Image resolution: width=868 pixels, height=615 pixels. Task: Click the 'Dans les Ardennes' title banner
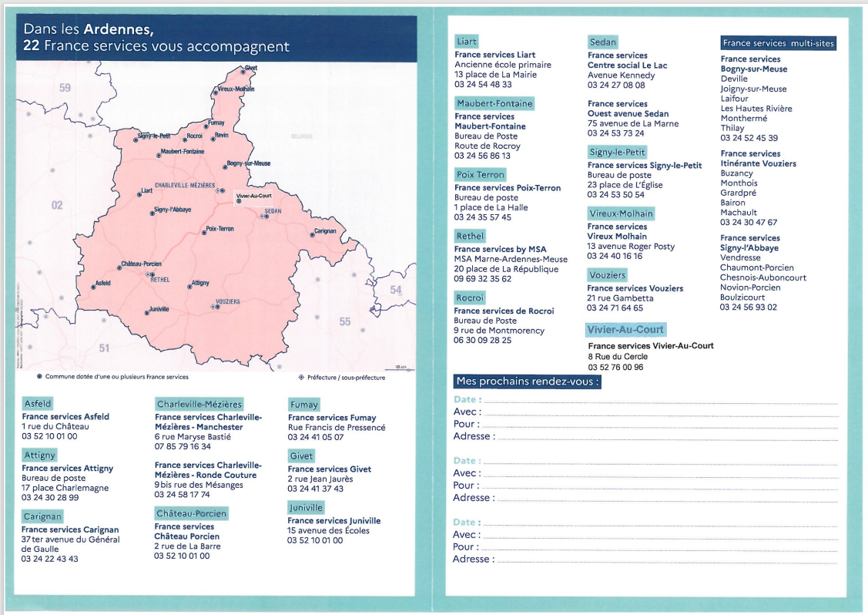pyautogui.click(x=216, y=38)
